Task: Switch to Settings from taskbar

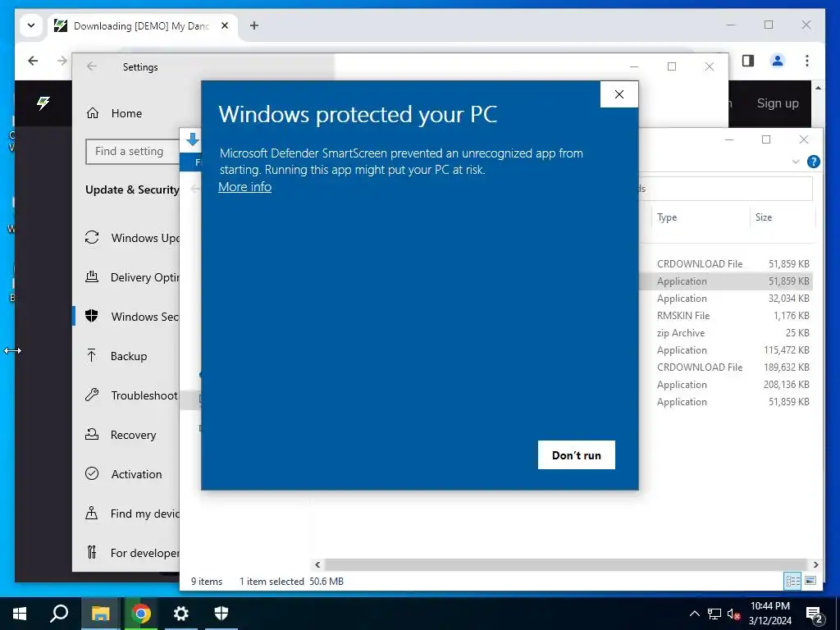Action: (x=181, y=614)
